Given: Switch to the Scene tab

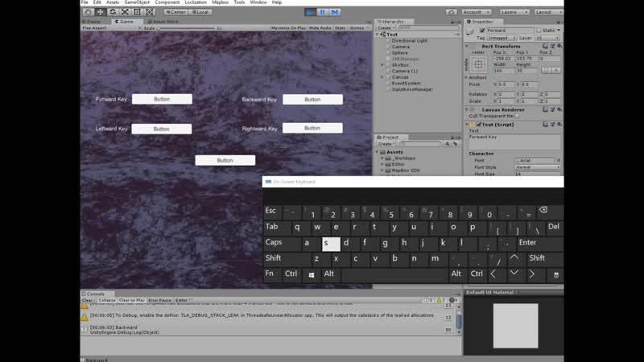Looking at the screenshot, I should tap(93, 22).
